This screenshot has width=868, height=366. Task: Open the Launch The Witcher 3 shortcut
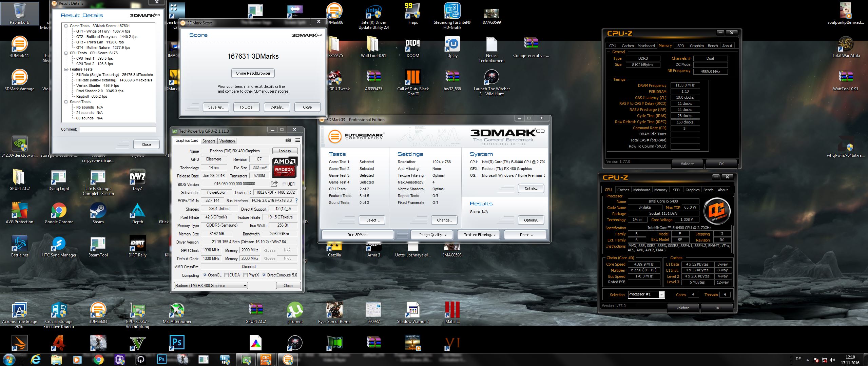pos(491,82)
